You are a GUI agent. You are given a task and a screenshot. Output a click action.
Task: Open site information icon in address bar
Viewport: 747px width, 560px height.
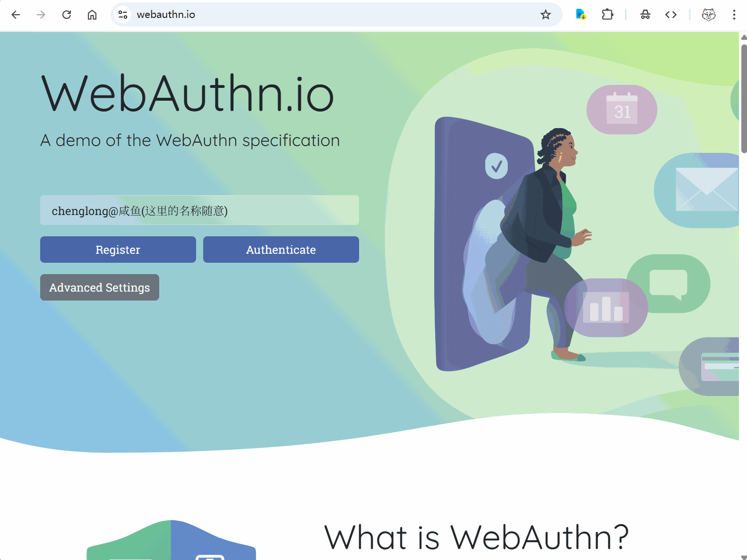[x=123, y=15]
